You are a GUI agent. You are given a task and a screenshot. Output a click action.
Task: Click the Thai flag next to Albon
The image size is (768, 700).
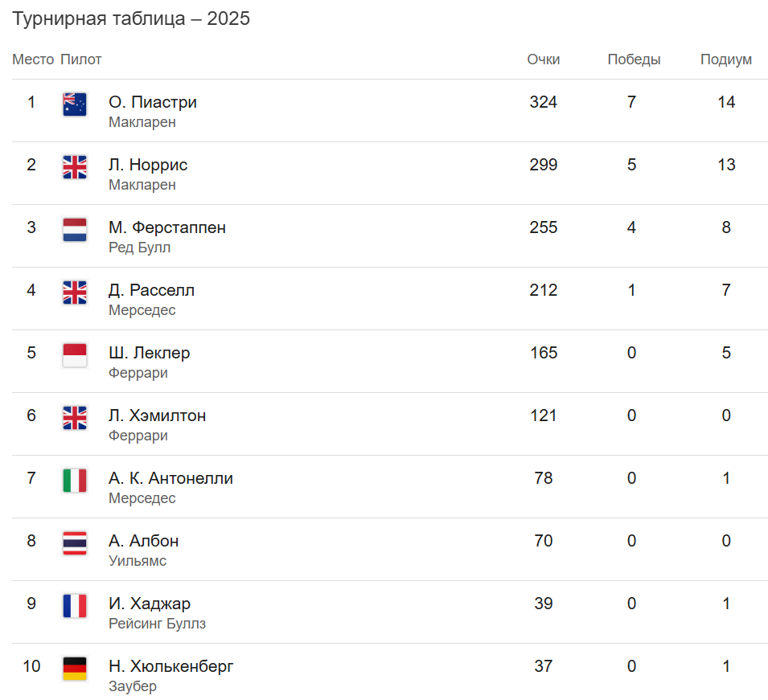pos(75,543)
